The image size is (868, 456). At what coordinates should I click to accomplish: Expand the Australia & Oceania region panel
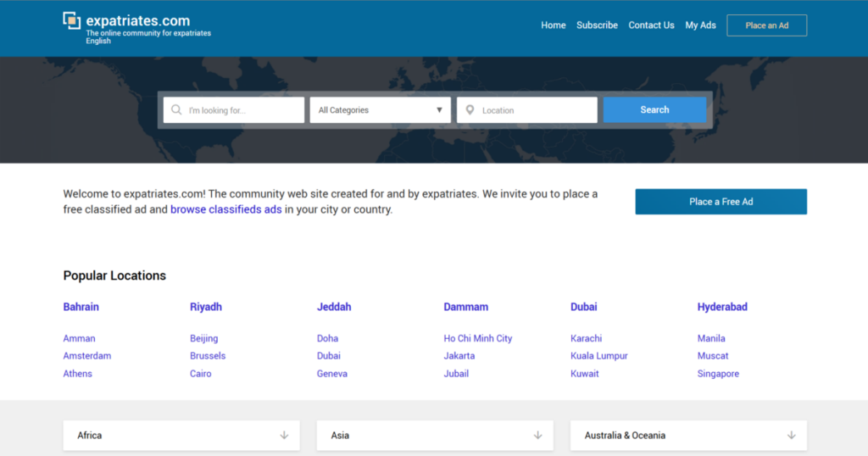(x=688, y=435)
